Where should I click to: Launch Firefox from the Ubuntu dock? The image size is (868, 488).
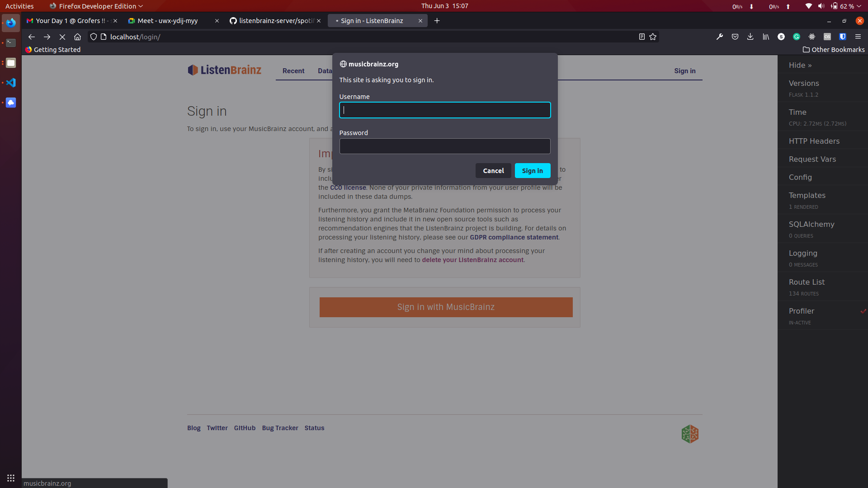pyautogui.click(x=11, y=23)
